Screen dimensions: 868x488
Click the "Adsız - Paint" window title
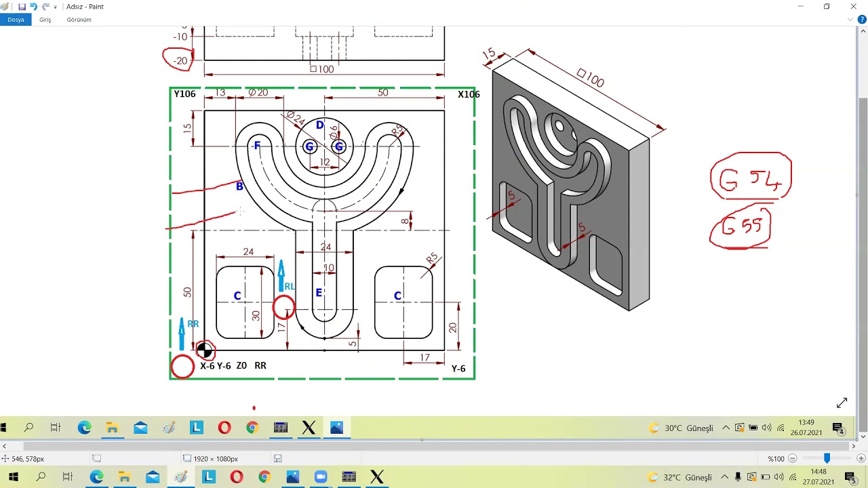85,7
